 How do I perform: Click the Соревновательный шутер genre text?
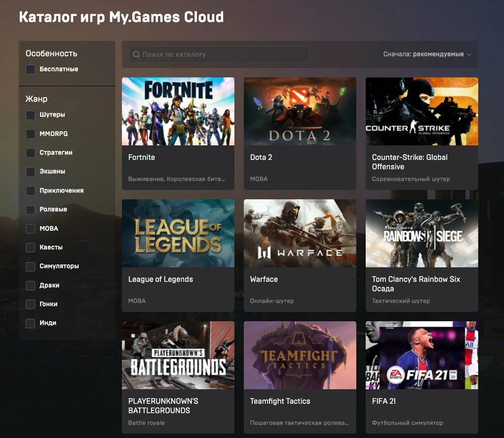(411, 179)
